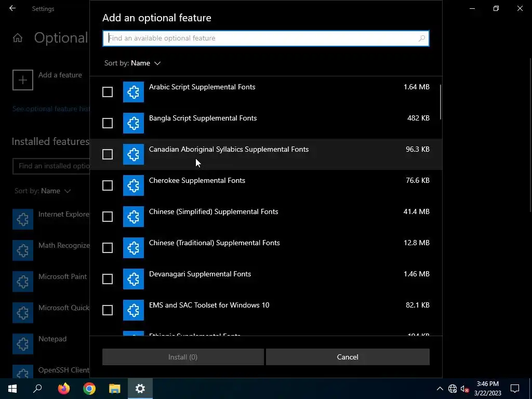Click the Bangla Script fonts feature icon
532x399 pixels.
(x=134, y=123)
